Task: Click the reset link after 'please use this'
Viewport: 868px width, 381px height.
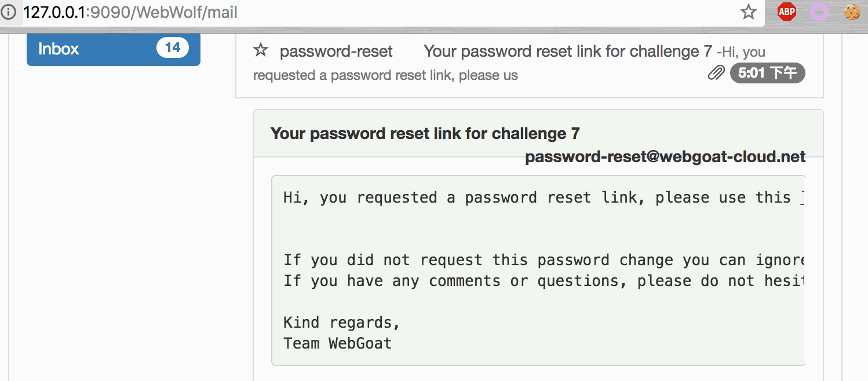Action: click(803, 197)
